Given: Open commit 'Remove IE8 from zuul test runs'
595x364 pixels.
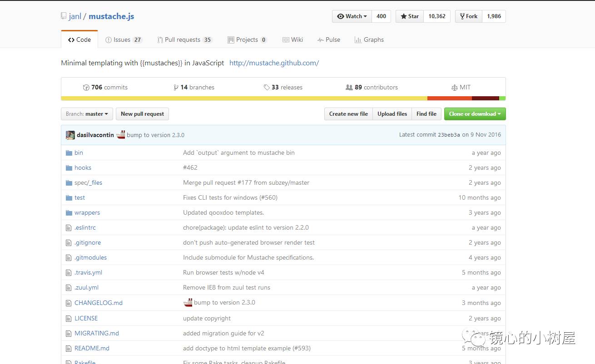Looking at the screenshot, I should pos(227,288).
